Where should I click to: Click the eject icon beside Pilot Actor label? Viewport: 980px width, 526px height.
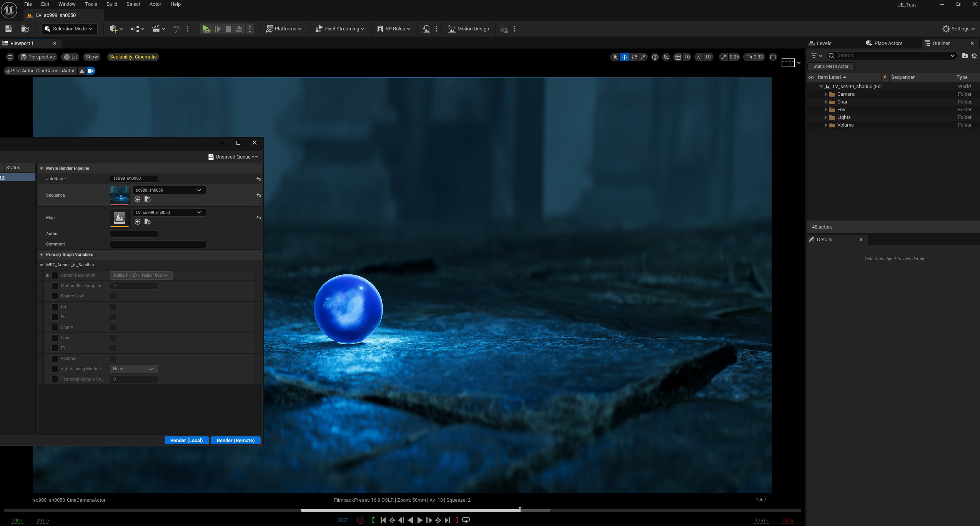click(82, 71)
